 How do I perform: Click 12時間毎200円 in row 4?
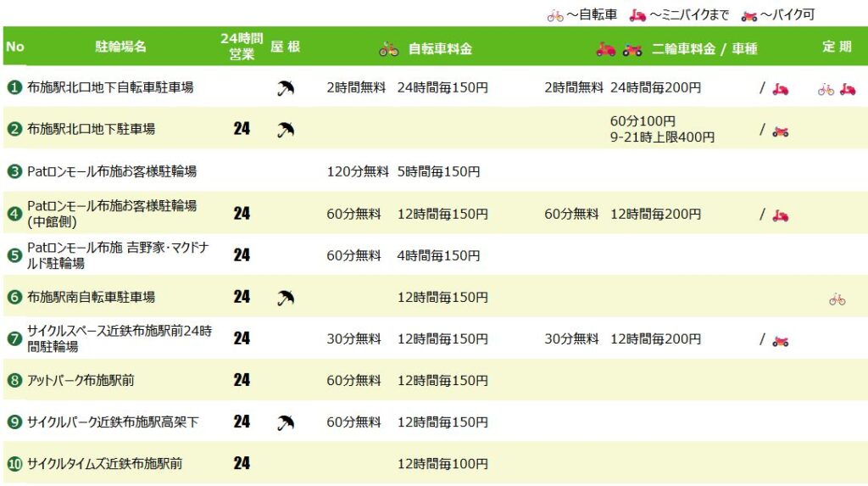click(x=655, y=214)
